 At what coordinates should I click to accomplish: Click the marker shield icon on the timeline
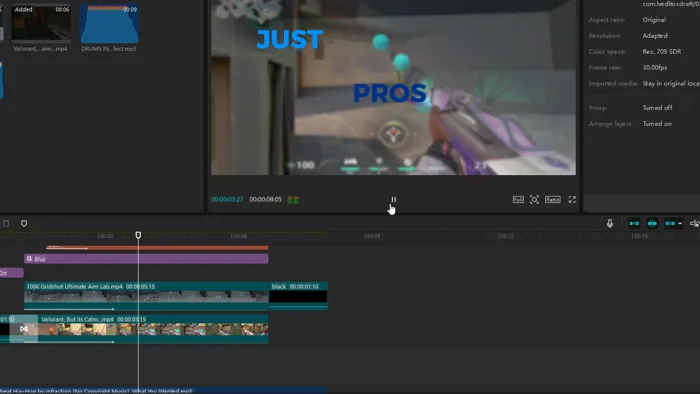(24, 223)
